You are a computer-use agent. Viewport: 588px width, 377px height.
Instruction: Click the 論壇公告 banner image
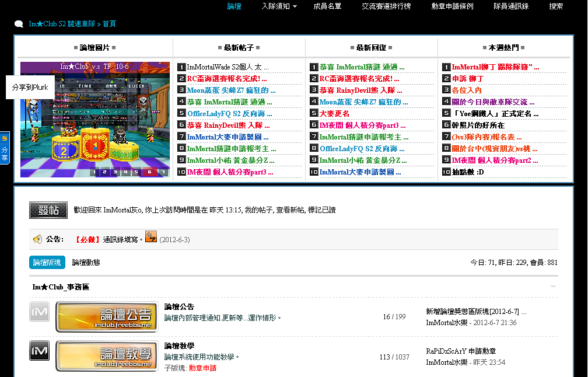(x=107, y=317)
